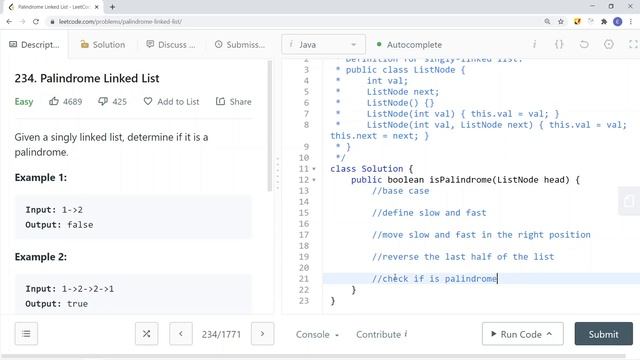
Task: Enter fullscreen editor mode
Action: point(633,44)
